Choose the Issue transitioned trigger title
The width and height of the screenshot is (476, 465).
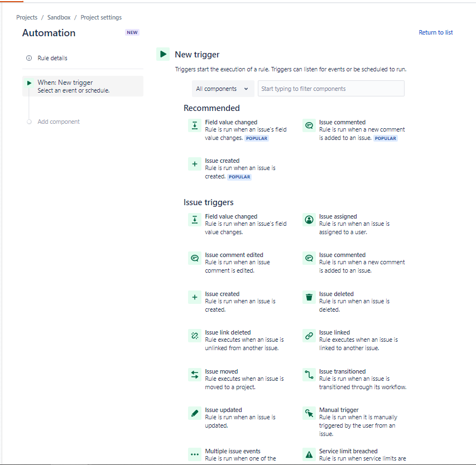[342, 371]
